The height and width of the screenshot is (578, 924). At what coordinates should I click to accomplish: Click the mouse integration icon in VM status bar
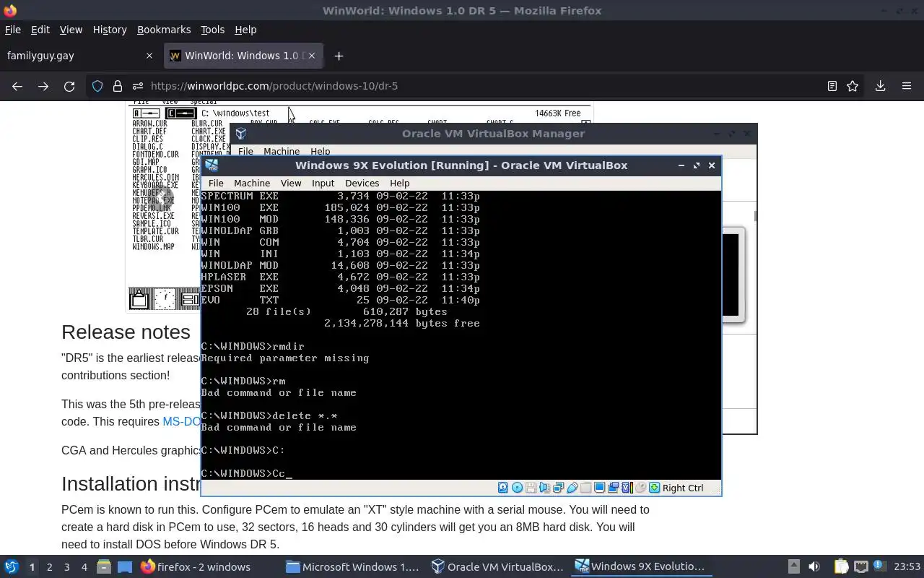coord(640,488)
